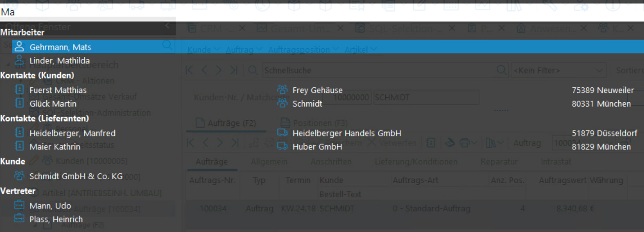The height and width of the screenshot is (232, 644).
Task: Click the contact icon beside Maier Kathrin
Action: click(19, 146)
